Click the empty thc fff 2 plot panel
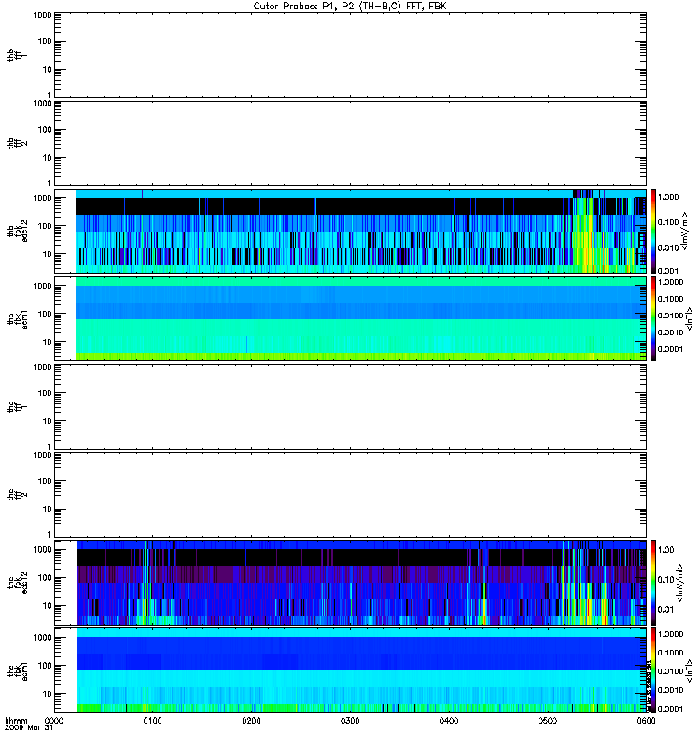 click(350, 495)
